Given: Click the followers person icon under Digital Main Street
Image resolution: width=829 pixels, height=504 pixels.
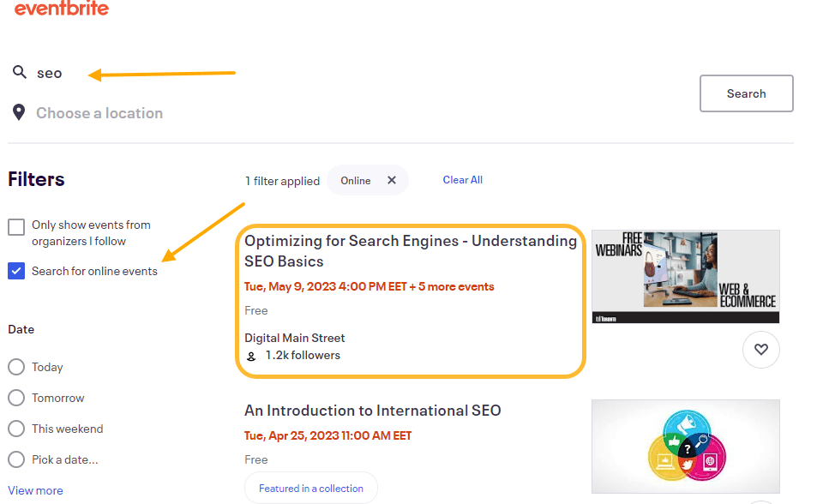Looking at the screenshot, I should coord(252,355).
